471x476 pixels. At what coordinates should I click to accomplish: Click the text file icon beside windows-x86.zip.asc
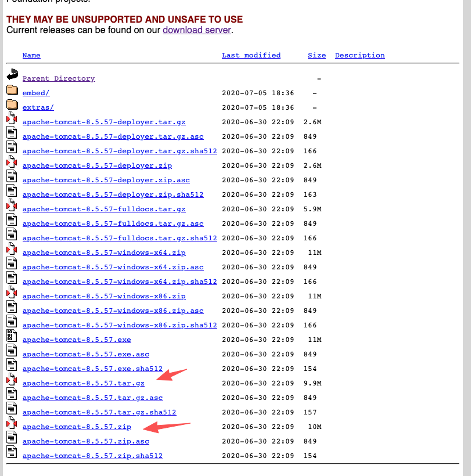click(12, 307)
